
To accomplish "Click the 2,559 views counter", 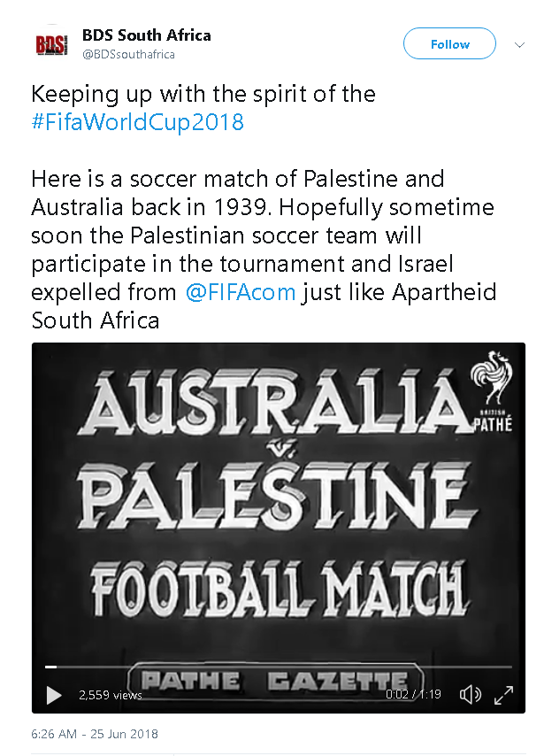I will click(111, 695).
